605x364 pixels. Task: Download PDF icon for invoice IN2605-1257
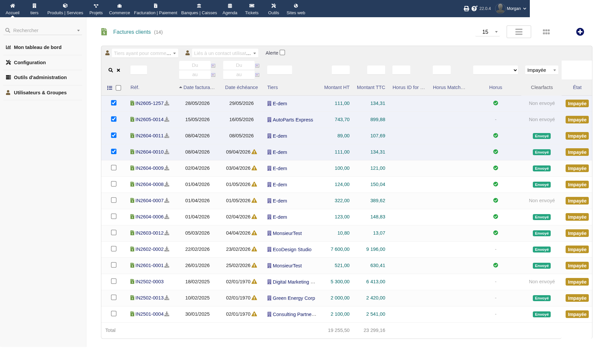click(x=167, y=103)
